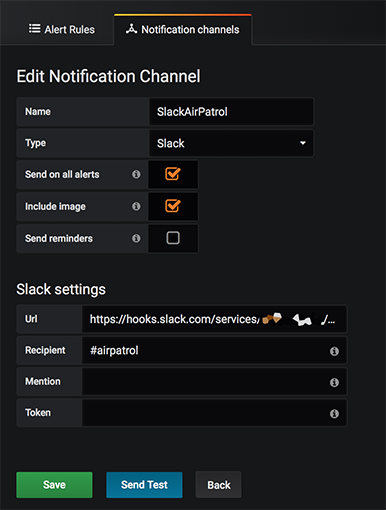Click the Send Test button
This screenshot has height=510, width=386.
pos(144,485)
